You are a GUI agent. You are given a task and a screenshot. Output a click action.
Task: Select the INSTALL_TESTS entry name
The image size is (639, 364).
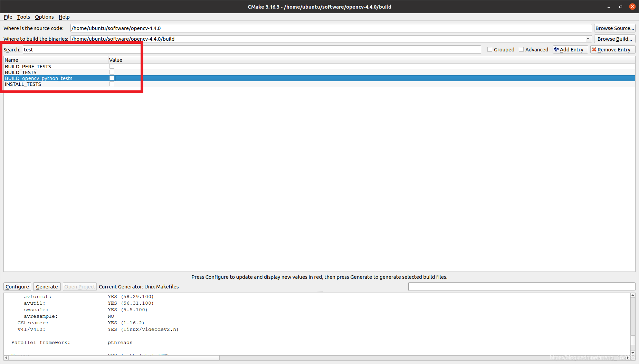(23, 84)
